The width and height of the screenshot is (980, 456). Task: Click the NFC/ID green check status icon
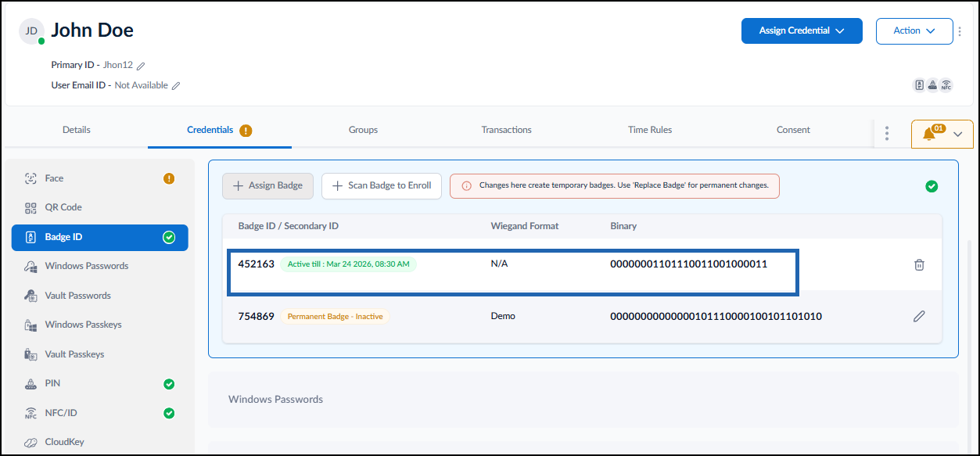(x=169, y=413)
